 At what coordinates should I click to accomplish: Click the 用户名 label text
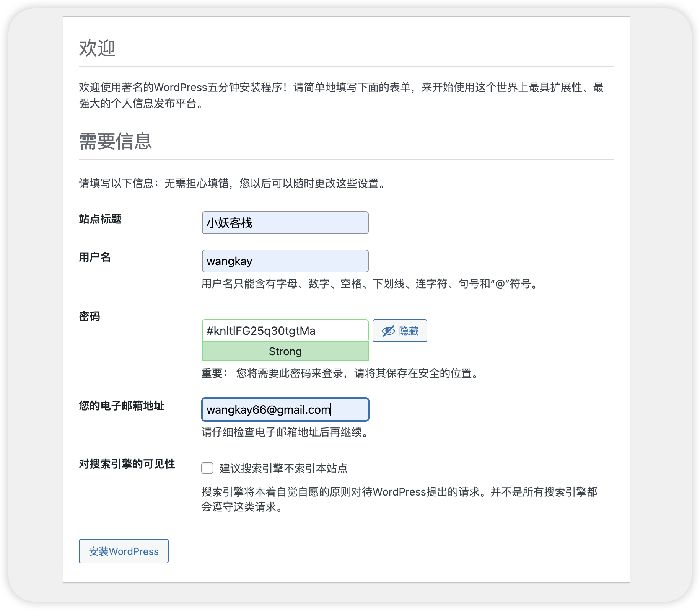pyautogui.click(x=94, y=258)
